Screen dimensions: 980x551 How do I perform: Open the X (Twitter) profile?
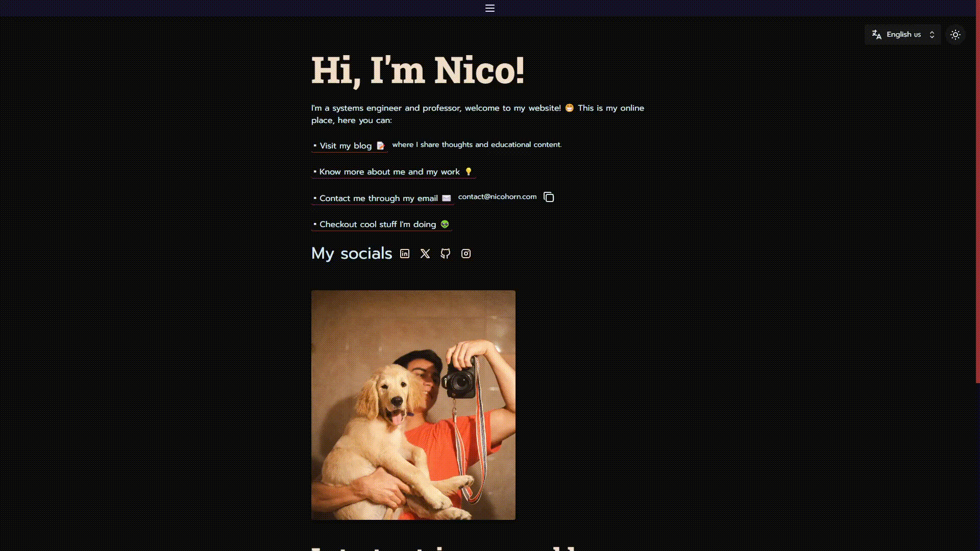click(x=424, y=254)
